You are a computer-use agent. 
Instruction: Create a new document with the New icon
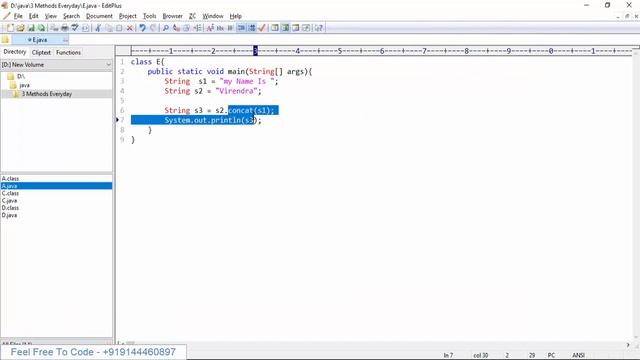pyautogui.click(x=10, y=28)
